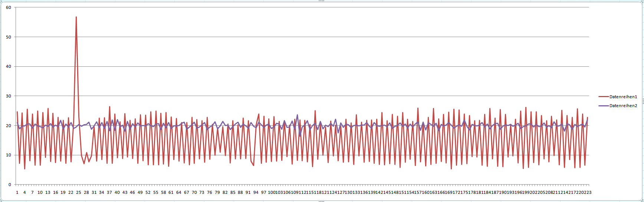Click x-axis label 94

(x=256, y=192)
